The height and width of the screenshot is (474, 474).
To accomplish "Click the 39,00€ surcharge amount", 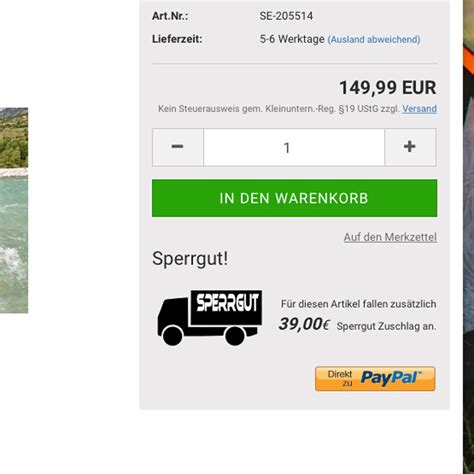I will point(304,324).
